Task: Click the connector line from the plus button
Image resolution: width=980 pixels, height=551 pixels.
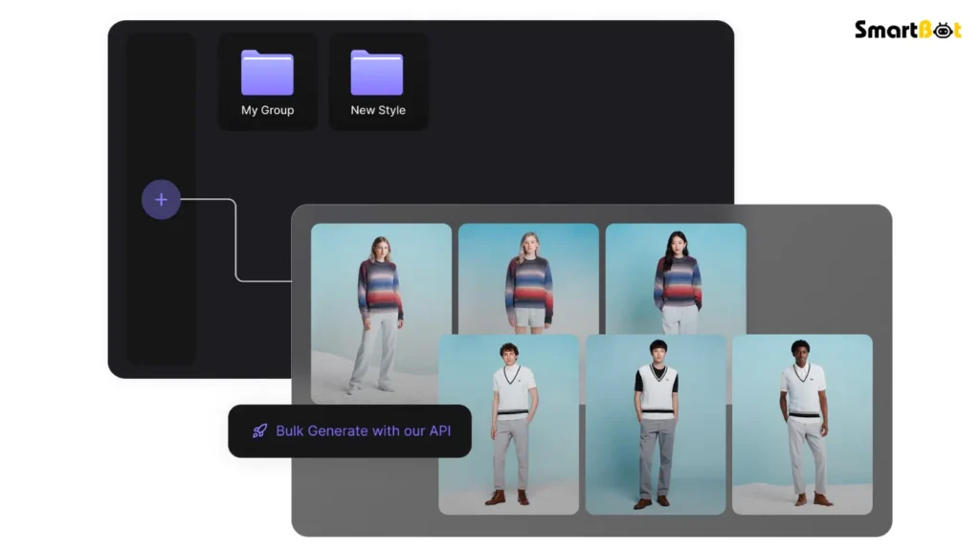Action: pyautogui.click(x=235, y=239)
